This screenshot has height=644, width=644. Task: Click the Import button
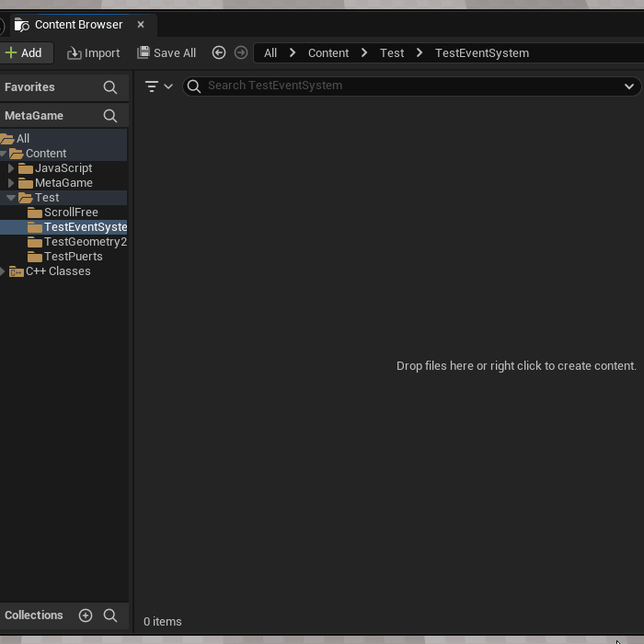[94, 53]
